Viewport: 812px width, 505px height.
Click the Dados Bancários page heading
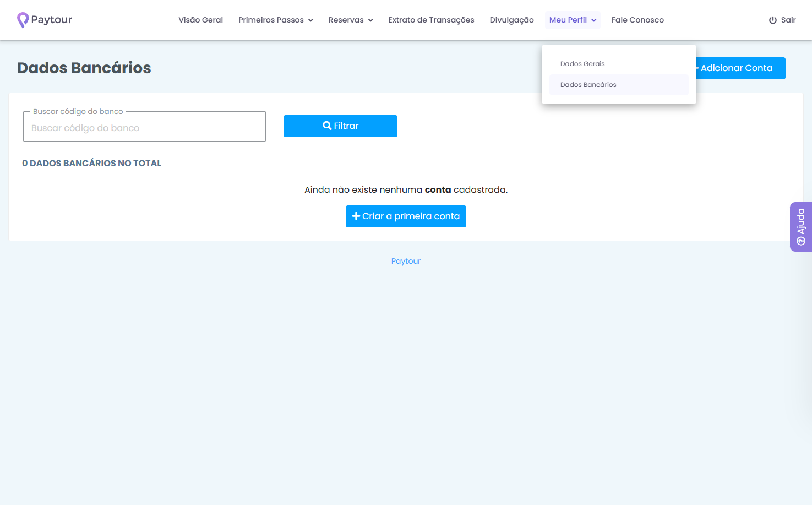pyautogui.click(x=84, y=68)
